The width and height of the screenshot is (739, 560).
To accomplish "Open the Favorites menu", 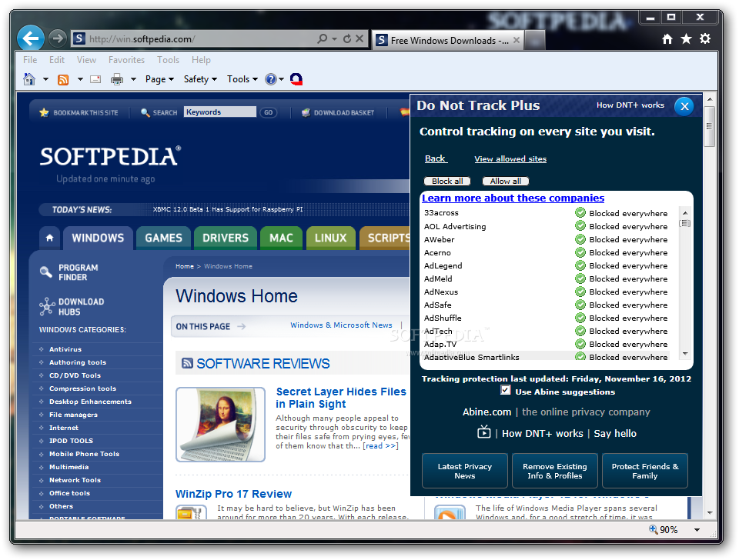I will tap(126, 60).
